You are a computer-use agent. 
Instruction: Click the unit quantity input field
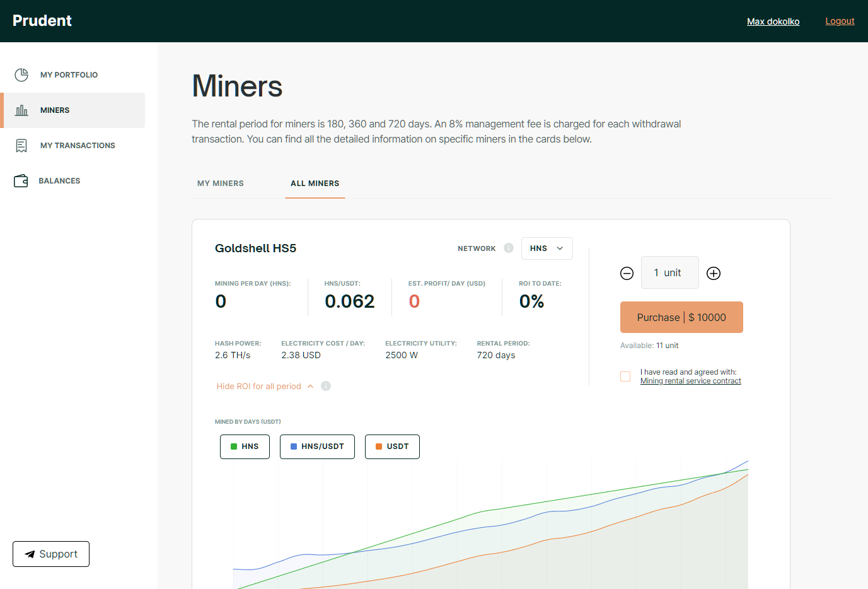tap(670, 272)
